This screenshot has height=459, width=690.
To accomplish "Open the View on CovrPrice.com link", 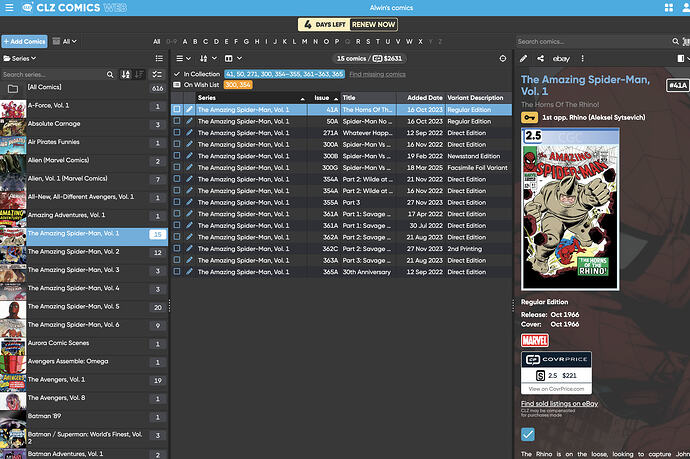I will click(556, 389).
